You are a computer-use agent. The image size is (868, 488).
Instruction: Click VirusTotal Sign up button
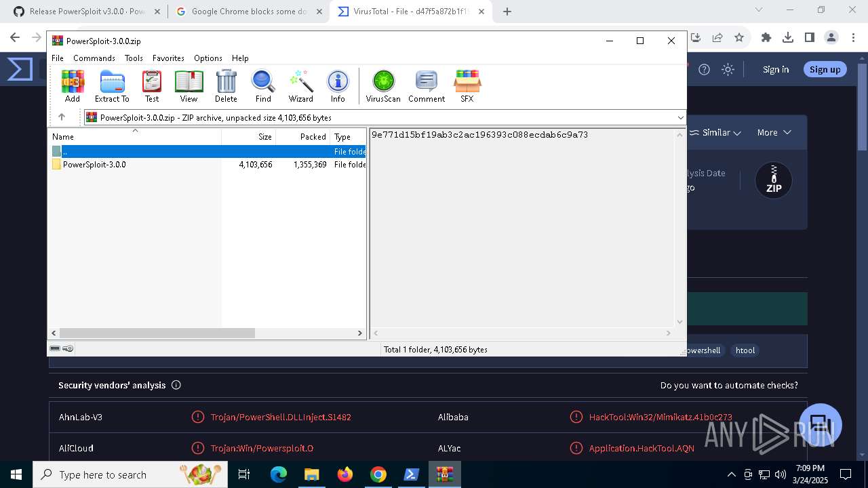(825, 69)
